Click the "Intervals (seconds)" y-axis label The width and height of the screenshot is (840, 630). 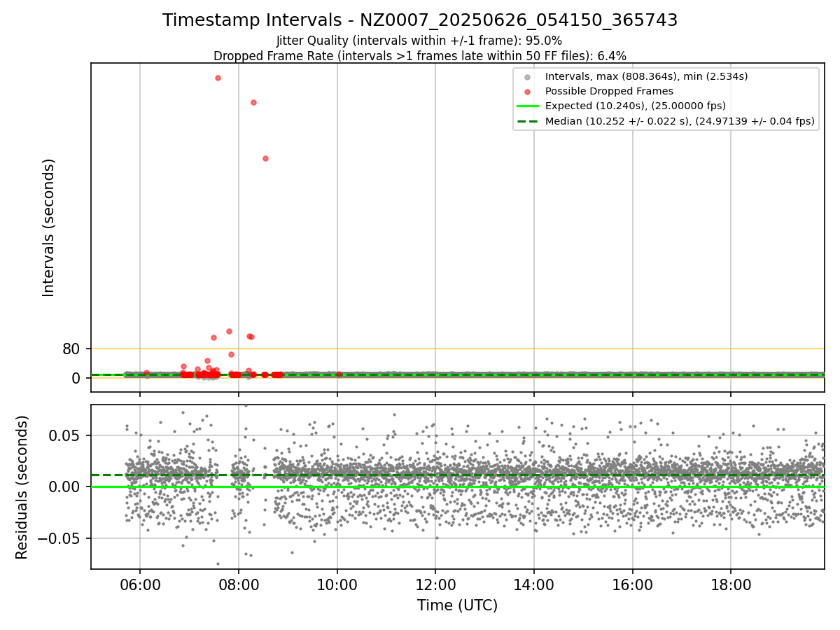click(x=48, y=227)
